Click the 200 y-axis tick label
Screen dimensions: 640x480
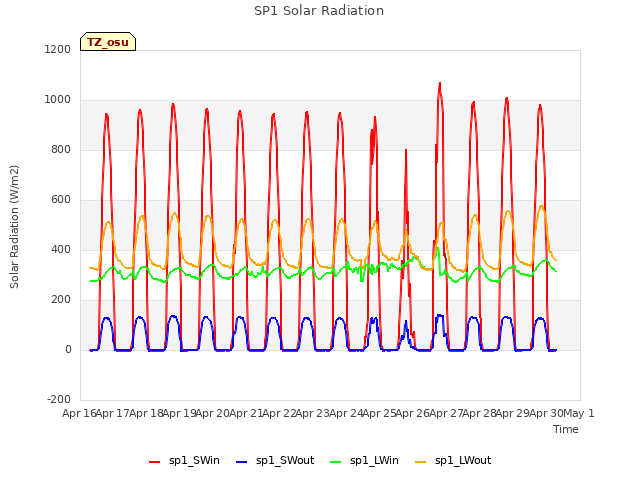tap(61, 300)
